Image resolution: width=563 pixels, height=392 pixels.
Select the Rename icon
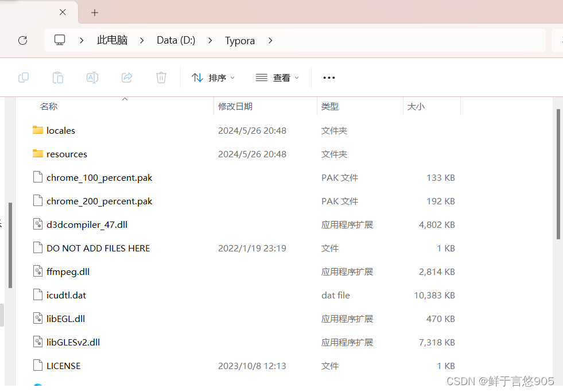pos(92,77)
